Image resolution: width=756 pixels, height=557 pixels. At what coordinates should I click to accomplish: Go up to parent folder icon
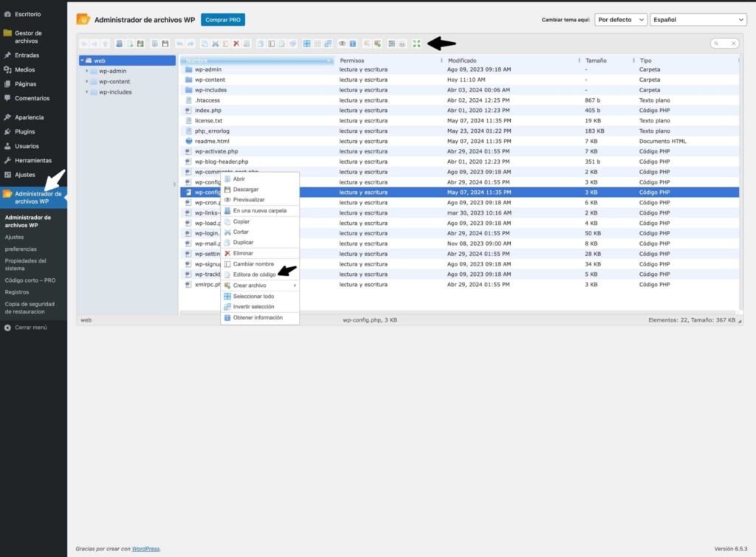[105, 44]
